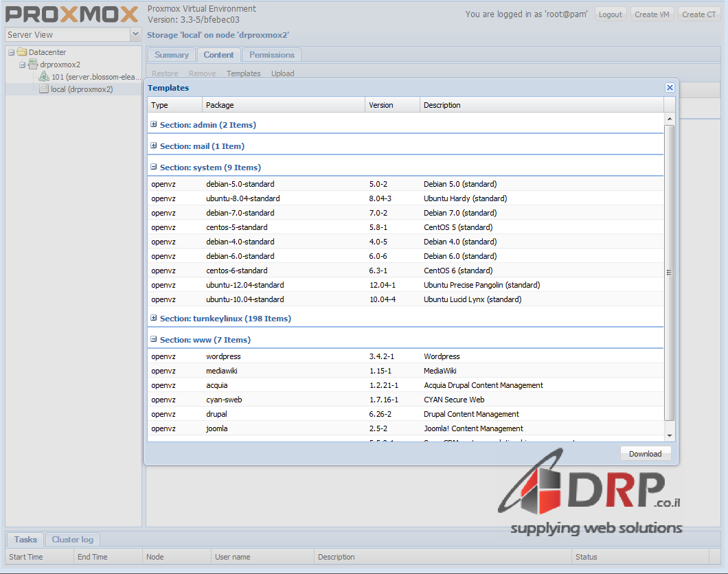Click the templates list scroll down arrow
The height and width of the screenshot is (574, 728).
pyautogui.click(x=670, y=435)
